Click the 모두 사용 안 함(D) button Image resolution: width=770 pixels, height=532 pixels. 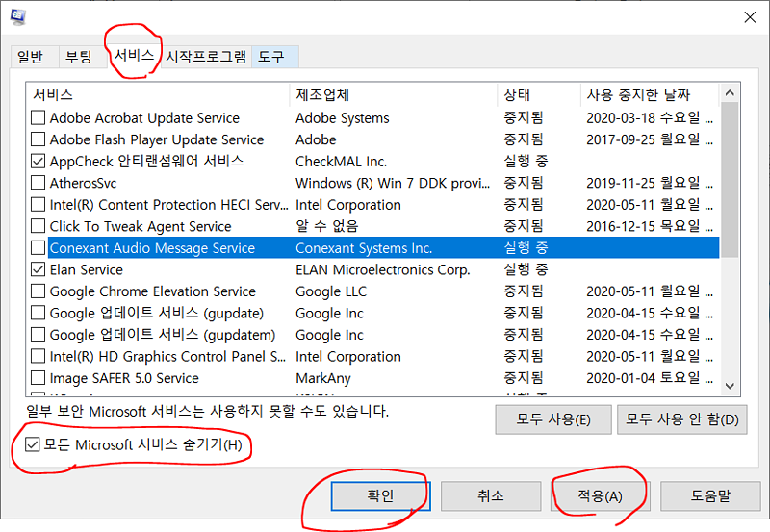[x=682, y=419]
